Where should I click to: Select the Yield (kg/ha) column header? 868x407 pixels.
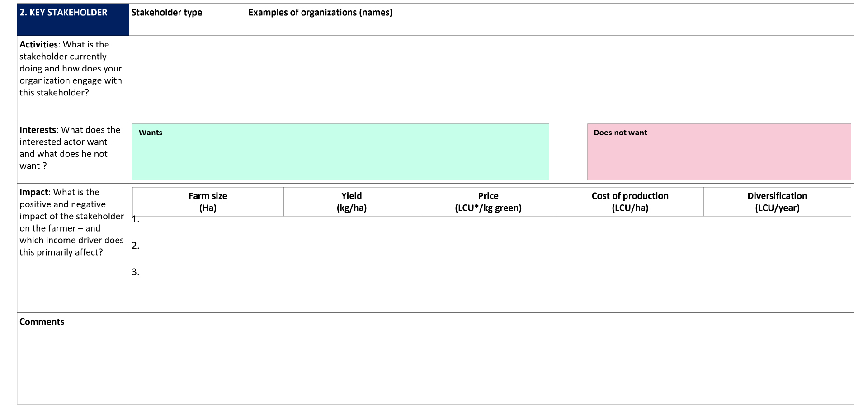coord(352,202)
